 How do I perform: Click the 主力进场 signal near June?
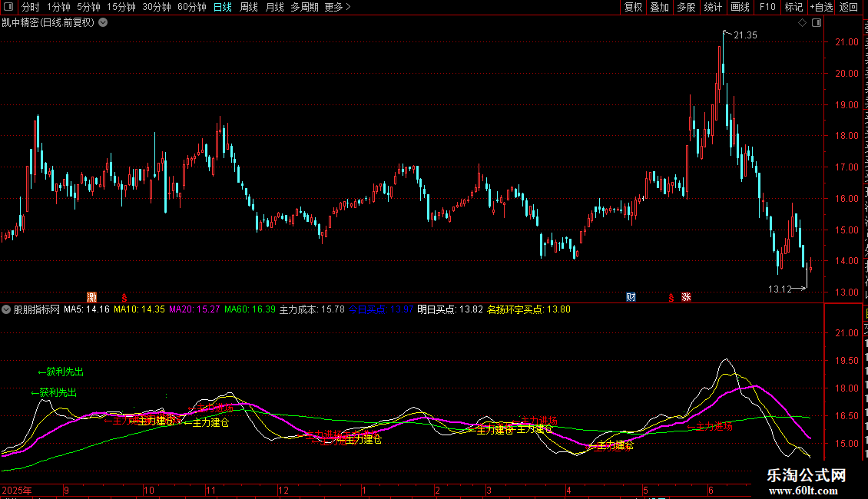tap(710, 426)
